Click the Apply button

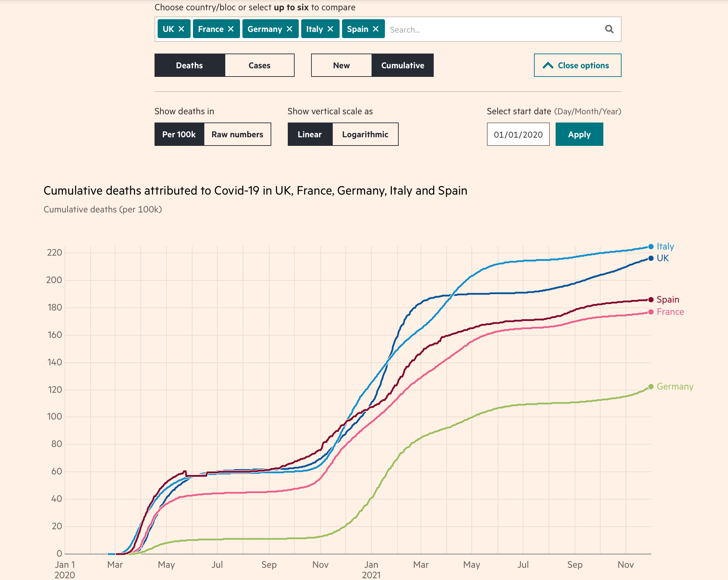579,134
